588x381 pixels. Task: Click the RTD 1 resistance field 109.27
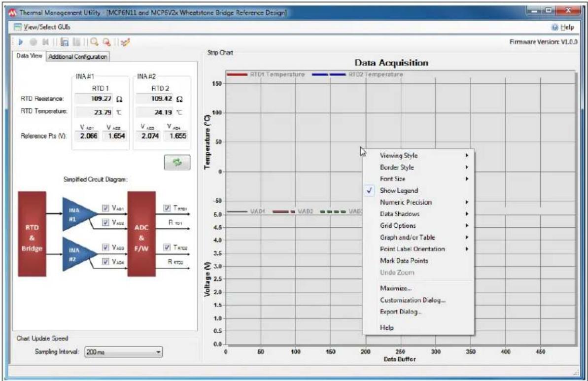click(94, 99)
